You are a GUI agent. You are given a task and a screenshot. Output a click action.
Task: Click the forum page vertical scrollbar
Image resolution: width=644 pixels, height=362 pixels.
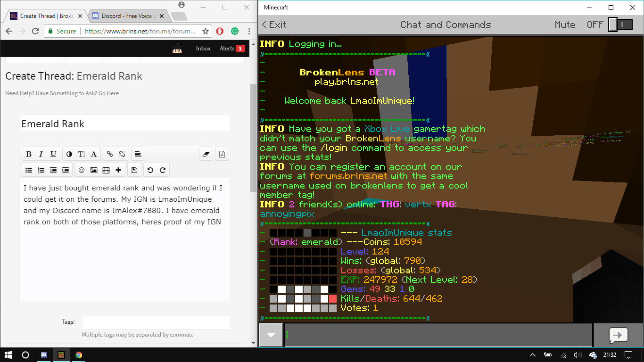pyautogui.click(x=254, y=139)
